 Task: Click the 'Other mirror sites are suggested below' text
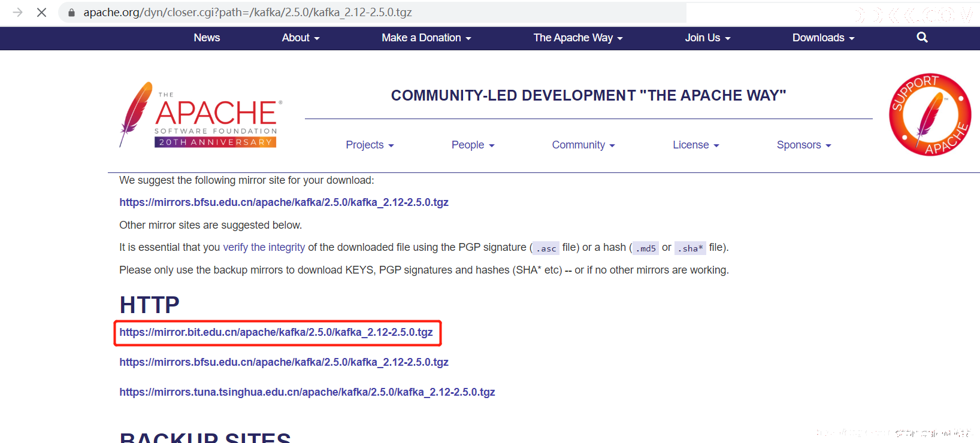pos(210,225)
